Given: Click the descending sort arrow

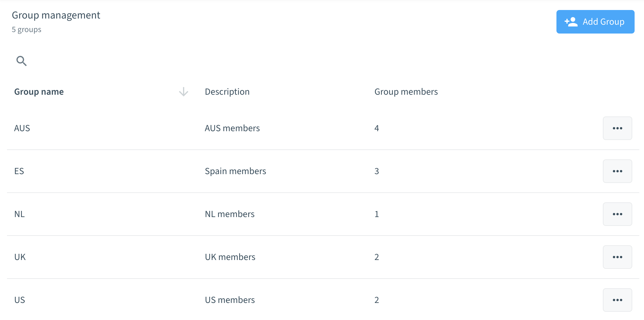Looking at the screenshot, I should click(x=183, y=92).
